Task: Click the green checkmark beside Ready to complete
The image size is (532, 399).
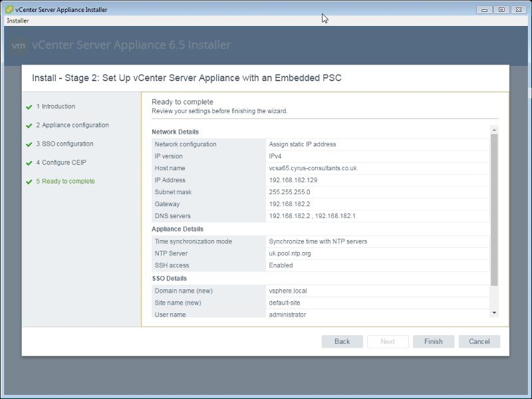Action: pyautogui.click(x=29, y=182)
